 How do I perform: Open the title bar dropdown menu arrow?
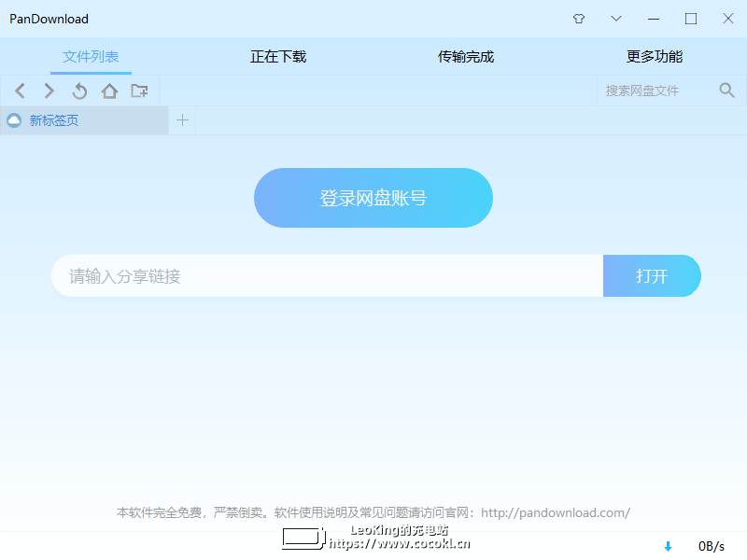click(x=616, y=19)
